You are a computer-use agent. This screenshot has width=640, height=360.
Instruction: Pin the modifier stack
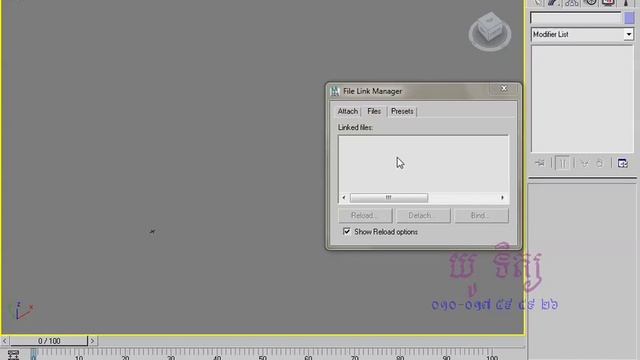point(540,163)
